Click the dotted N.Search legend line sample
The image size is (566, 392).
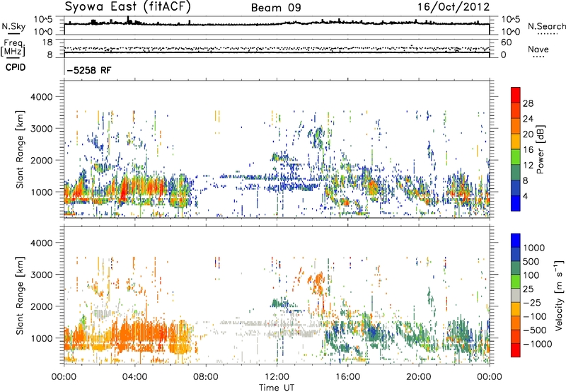pos(547,34)
